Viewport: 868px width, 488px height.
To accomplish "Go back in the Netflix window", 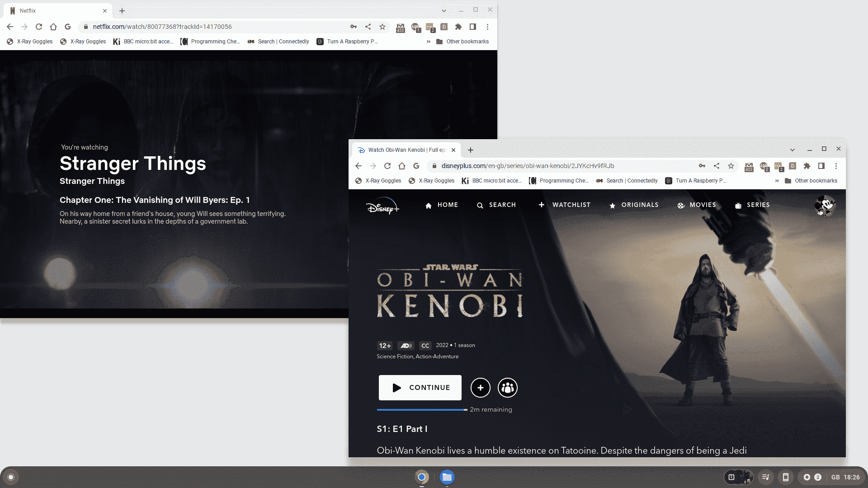I will (10, 27).
